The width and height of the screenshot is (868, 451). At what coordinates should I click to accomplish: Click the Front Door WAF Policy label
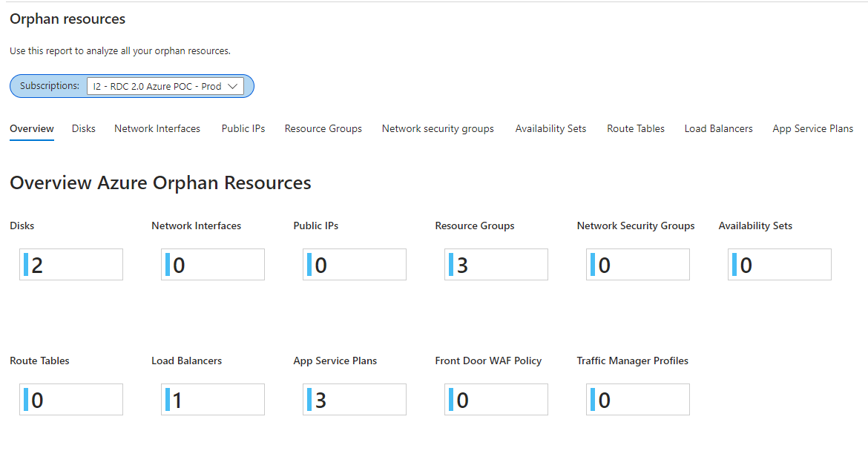click(x=488, y=361)
